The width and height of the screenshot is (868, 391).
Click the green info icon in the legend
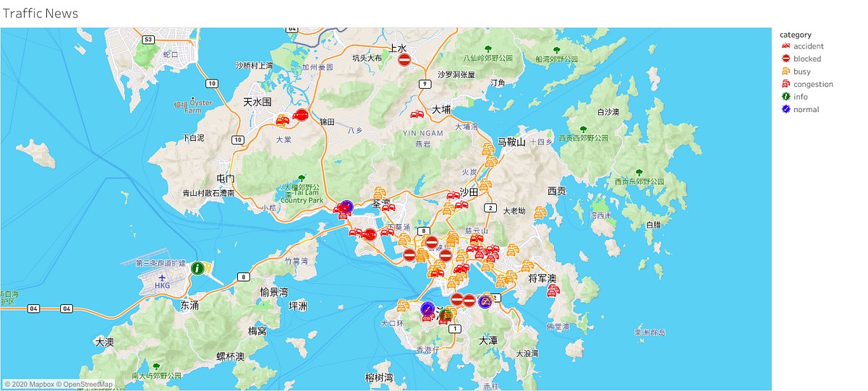pos(786,97)
